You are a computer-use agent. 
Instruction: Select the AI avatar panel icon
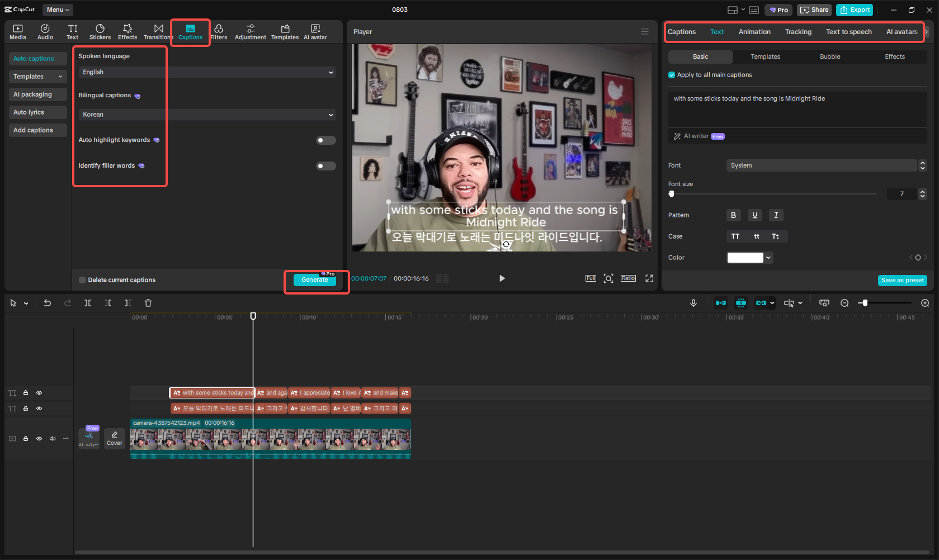click(x=315, y=31)
